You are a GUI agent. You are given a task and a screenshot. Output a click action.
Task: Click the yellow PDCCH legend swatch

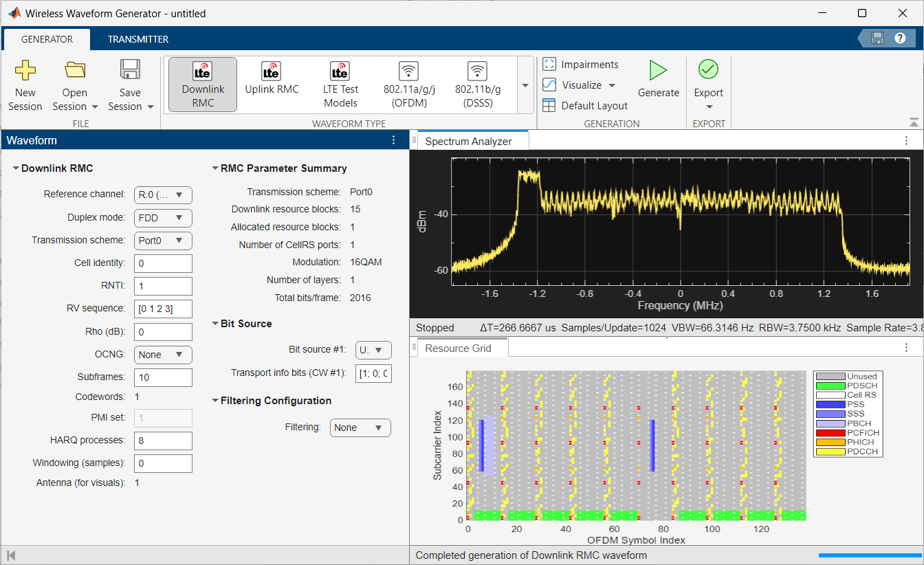click(x=830, y=452)
